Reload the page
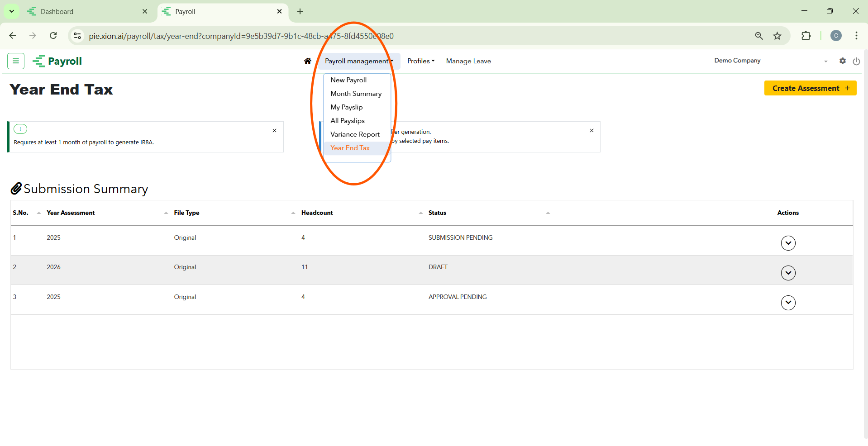Image resolution: width=868 pixels, height=446 pixels. coord(53,36)
